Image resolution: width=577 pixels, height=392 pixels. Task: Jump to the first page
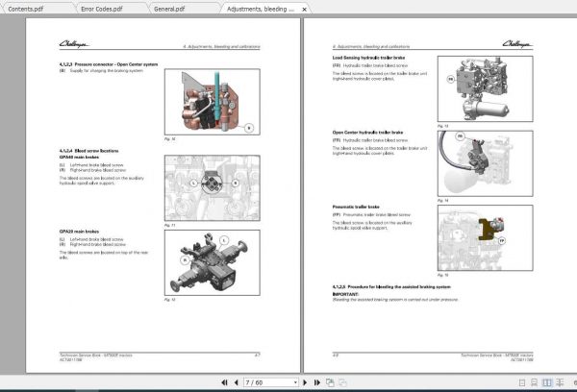224,382
